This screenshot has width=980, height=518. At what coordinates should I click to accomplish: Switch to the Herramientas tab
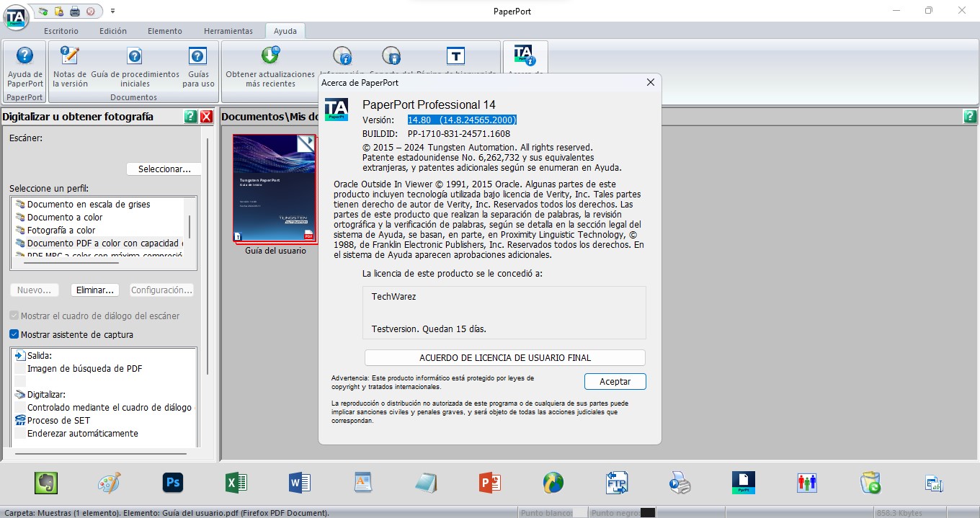coord(228,31)
